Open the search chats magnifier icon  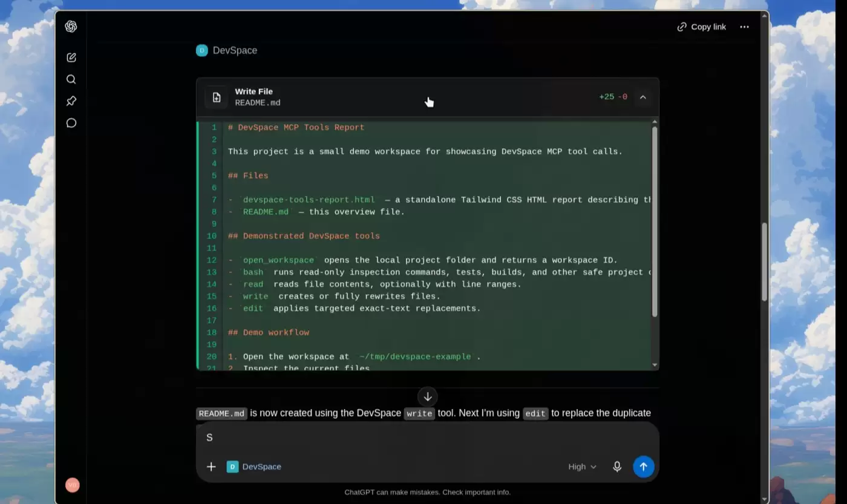click(x=71, y=79)
